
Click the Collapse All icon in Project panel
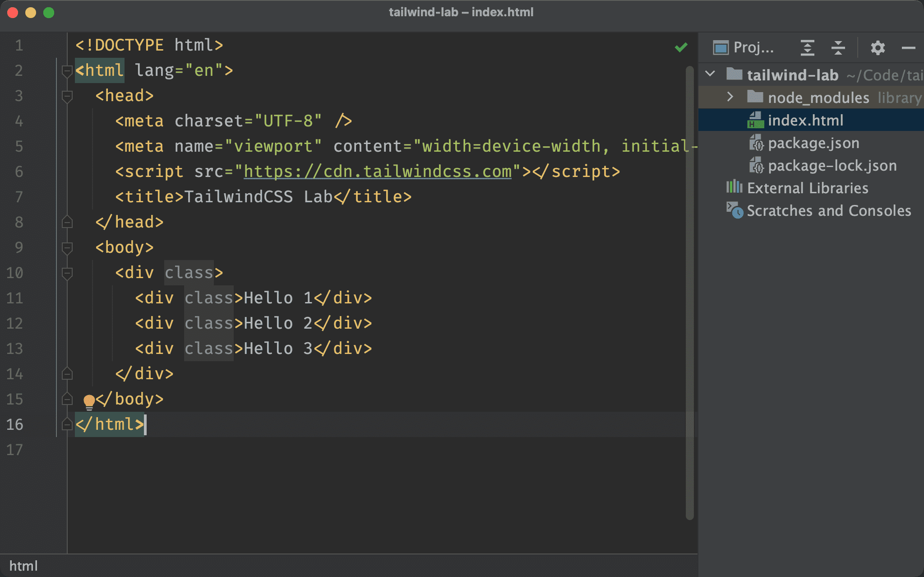[838, 47]
